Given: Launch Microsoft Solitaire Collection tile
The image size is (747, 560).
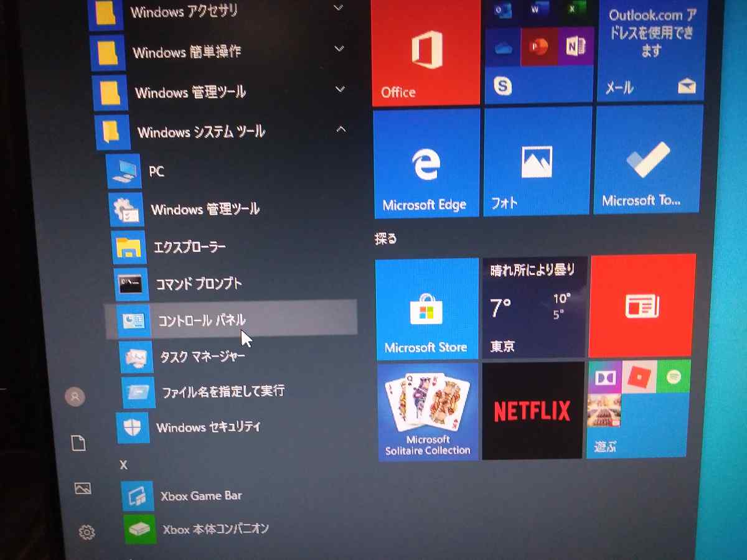Looking at the screenshot, I should coord(428,412).
